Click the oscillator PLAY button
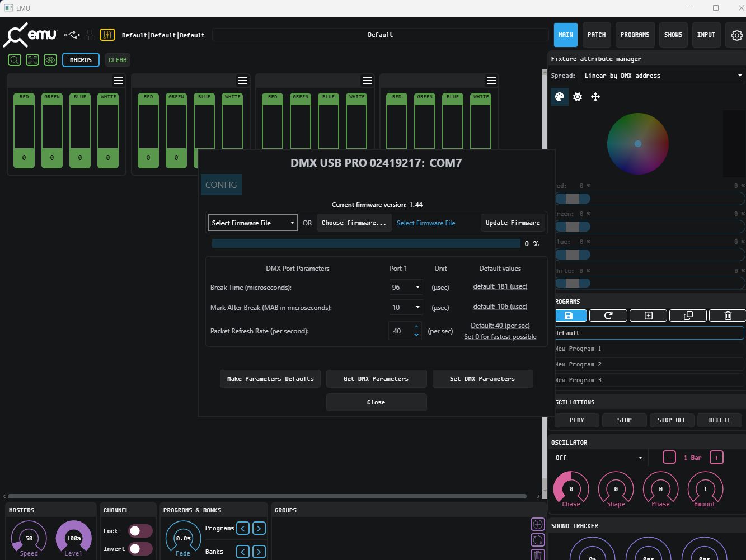Image resolution: width=746 pixels, height=560 pixels. pyautogui.click(x=576, y=420)
